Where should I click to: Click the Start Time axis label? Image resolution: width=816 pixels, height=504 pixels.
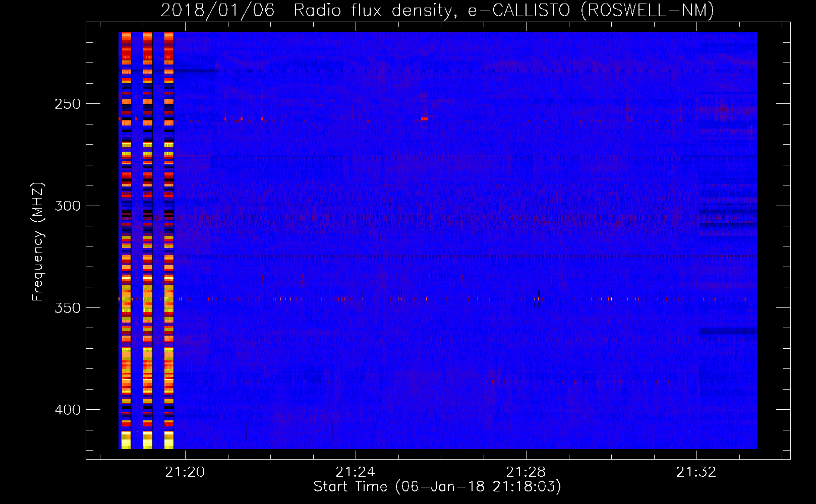(x=437, y=487)
